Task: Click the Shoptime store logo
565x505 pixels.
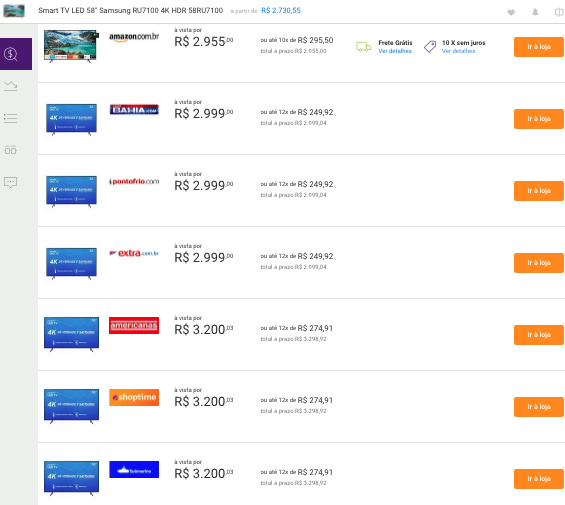Action: (134, 398)
